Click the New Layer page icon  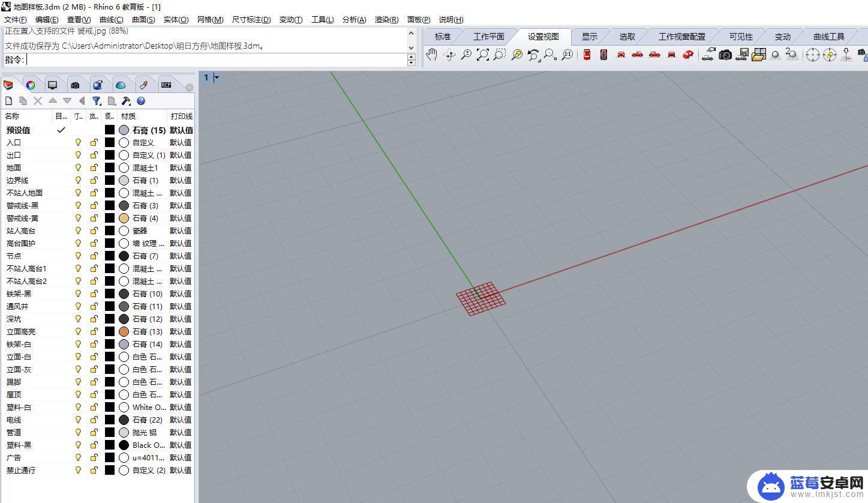click(x=9, y=101)
